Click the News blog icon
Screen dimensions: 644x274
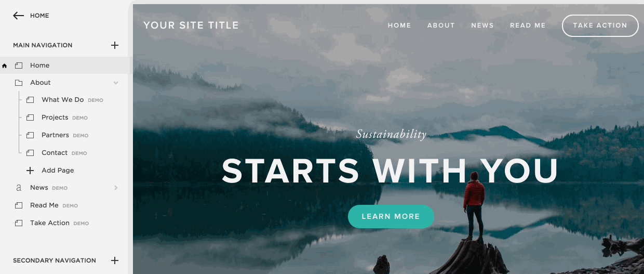(19, 188)
